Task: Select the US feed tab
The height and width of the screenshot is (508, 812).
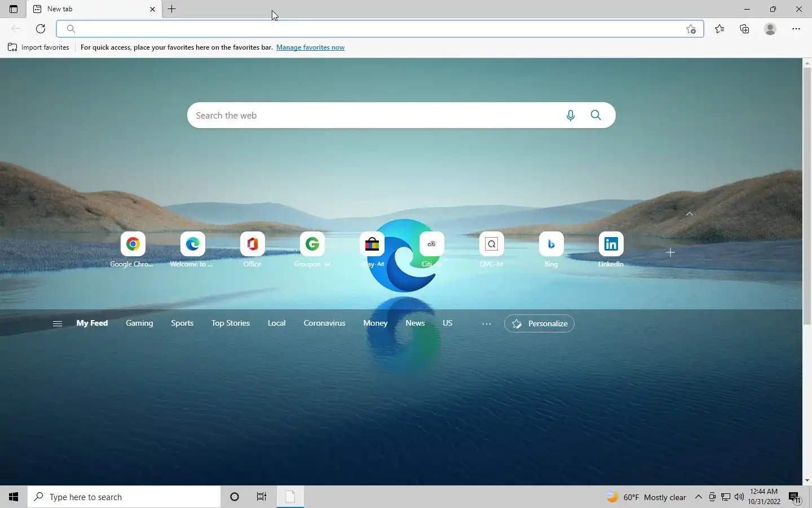Action: [x=448, y=323]
